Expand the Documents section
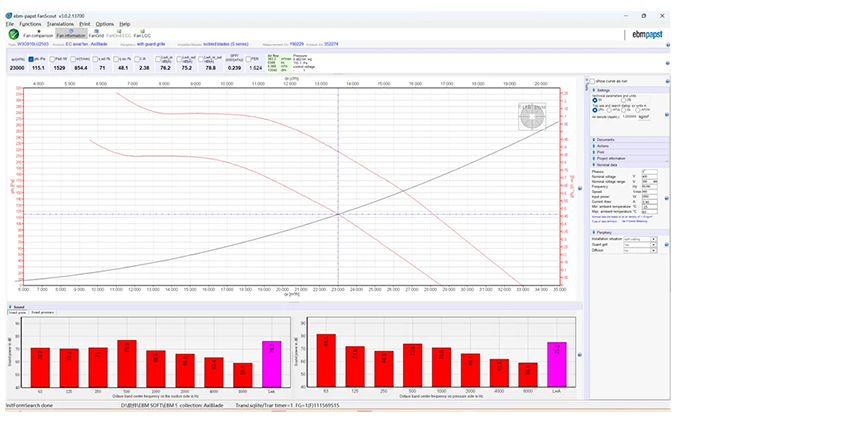Viewport: 860px width, 423px height. click(630, 140)
